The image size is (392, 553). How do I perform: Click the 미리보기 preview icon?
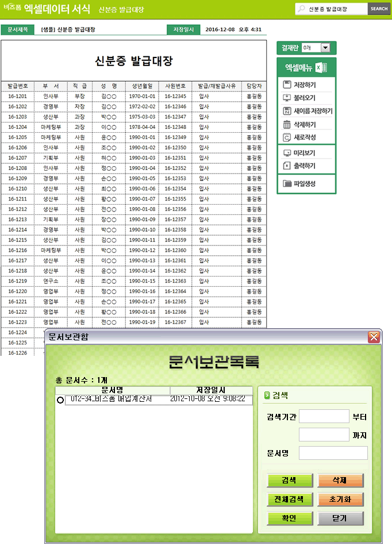[x=287, y=153]
